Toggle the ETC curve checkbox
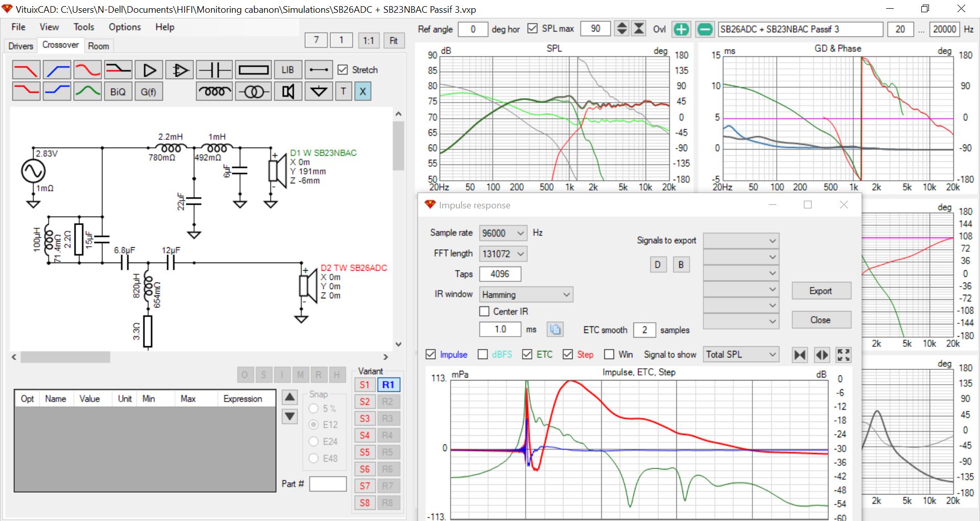 tap(528, 354)
